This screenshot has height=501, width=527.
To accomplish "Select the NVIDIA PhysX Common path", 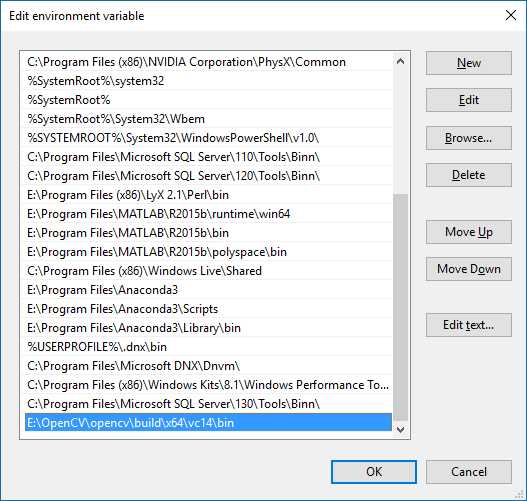I will pos(208,62).
